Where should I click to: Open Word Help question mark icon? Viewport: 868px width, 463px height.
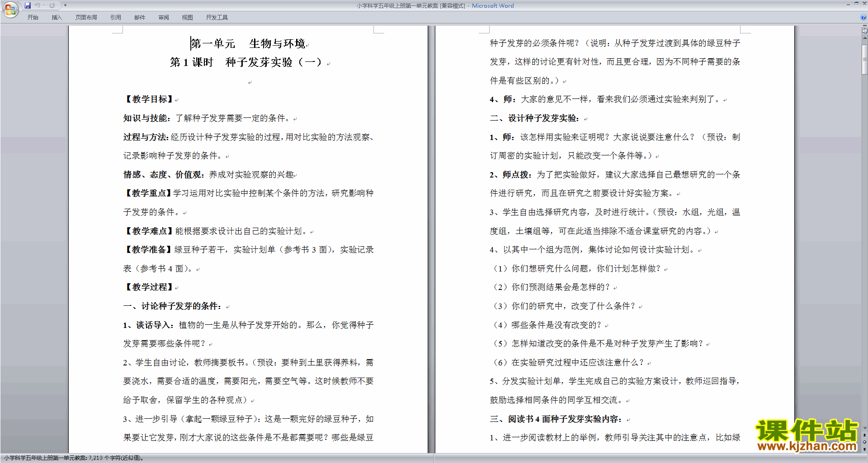[863, 17]
